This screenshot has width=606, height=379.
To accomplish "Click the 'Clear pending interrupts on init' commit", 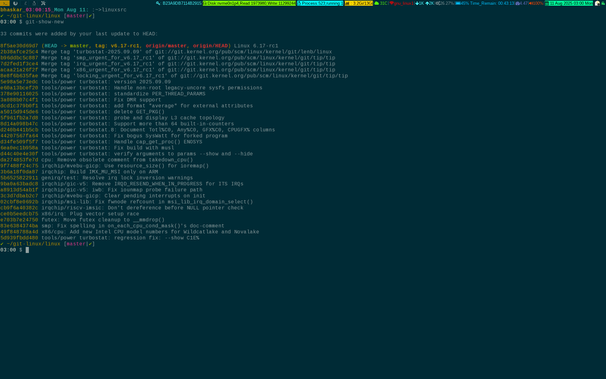I will (x=103, y=196).
